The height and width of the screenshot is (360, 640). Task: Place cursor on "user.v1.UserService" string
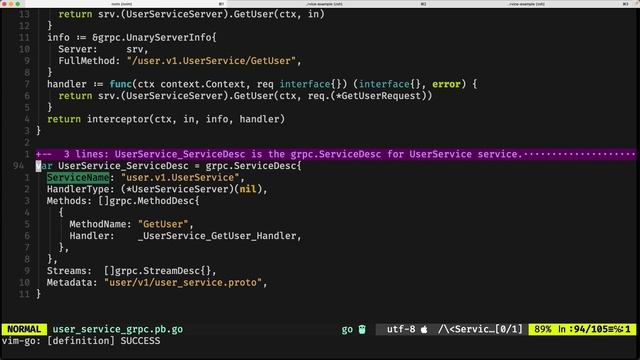tap(180, 178)
